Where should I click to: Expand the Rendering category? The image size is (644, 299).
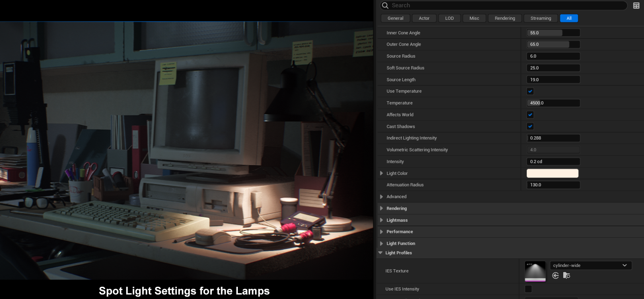pyautogui.click(x=381, y=208)
